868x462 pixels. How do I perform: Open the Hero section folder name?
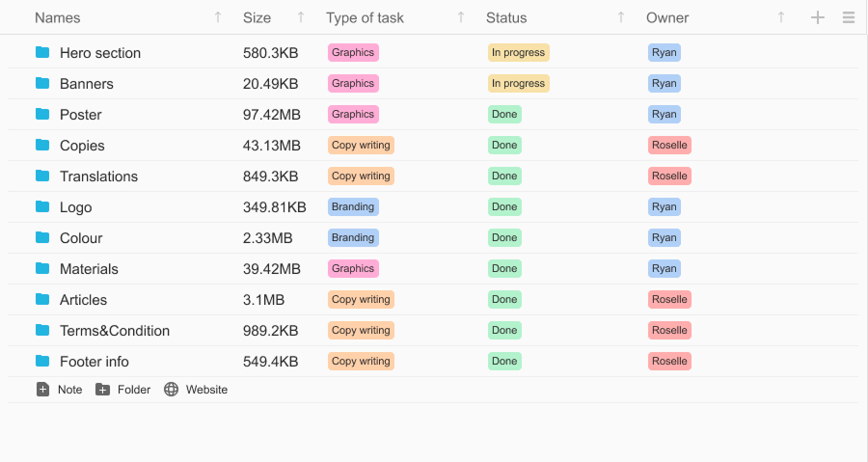tap(100, 52)
